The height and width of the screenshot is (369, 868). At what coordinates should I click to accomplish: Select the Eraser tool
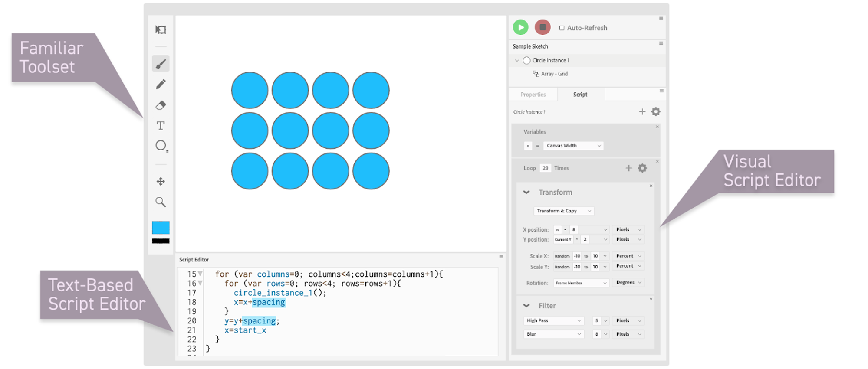161,105
